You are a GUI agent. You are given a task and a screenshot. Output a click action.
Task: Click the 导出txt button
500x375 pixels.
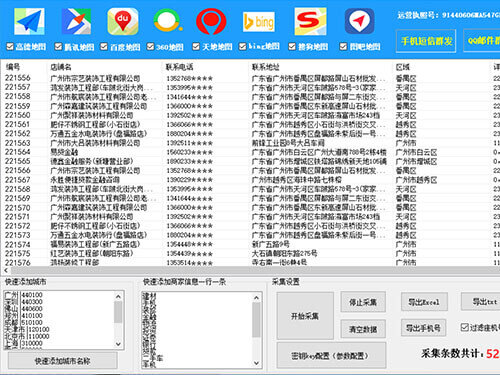click(x=481, y=301)
